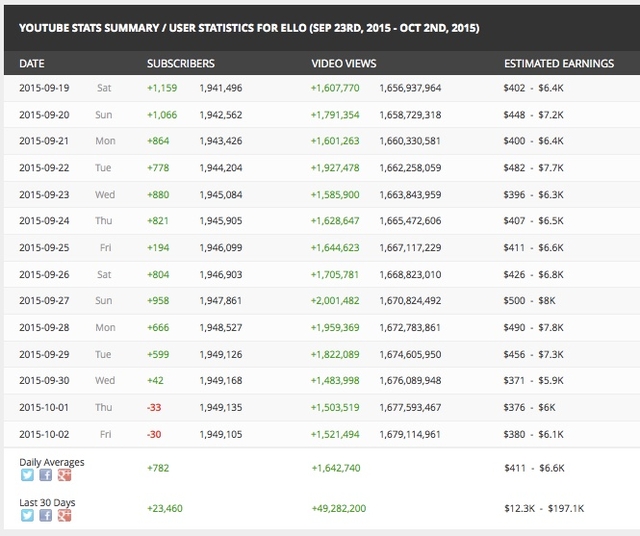
Task: Share Last 30 Days on Google Plus
Action: click(64, 515)
